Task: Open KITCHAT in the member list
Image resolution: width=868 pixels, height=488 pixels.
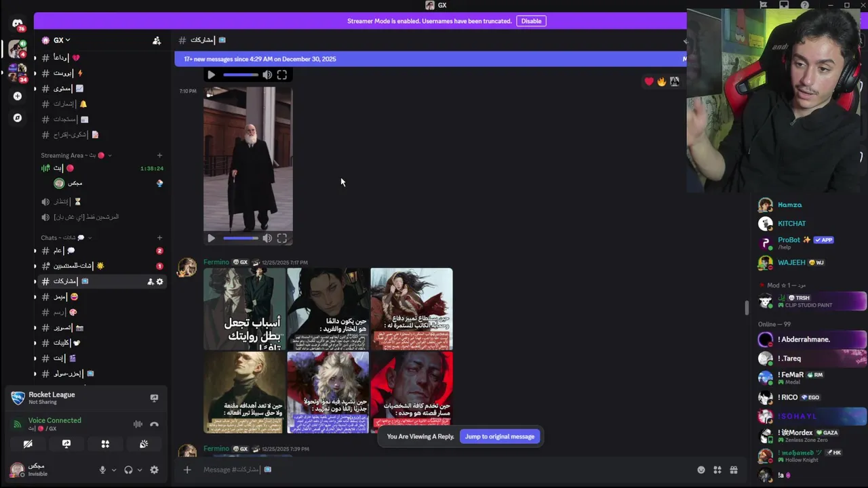Action: coord(792,224)
